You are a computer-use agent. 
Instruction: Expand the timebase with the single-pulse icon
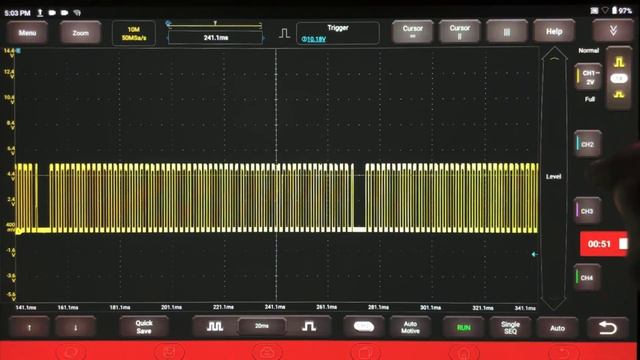click(309, 327)
